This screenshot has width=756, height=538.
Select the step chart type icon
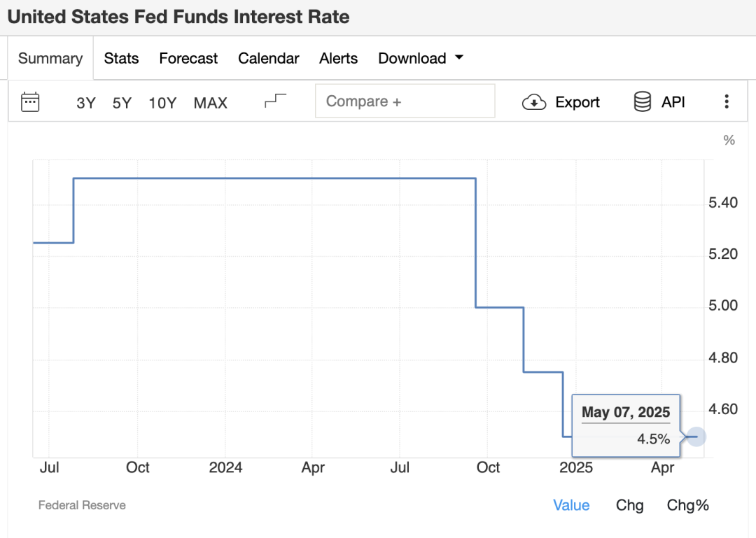275,101
